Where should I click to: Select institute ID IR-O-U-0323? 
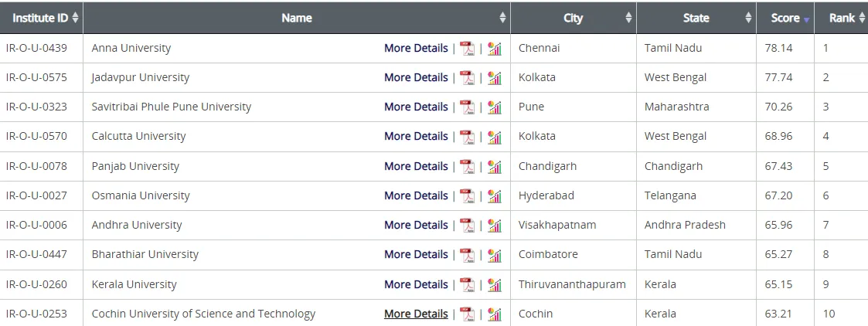[36, 107]
